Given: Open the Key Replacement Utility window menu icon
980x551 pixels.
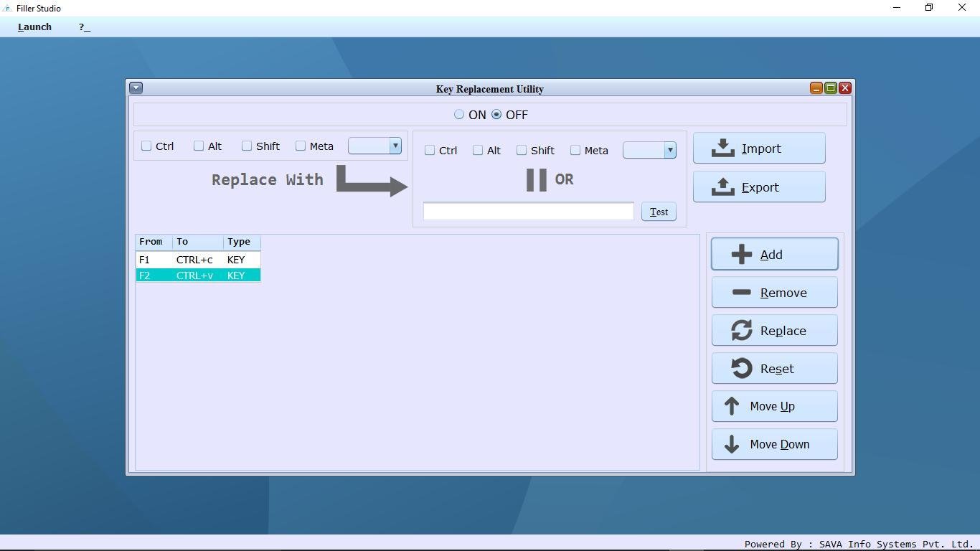Looking at the screenshot, I should point(136,88).
